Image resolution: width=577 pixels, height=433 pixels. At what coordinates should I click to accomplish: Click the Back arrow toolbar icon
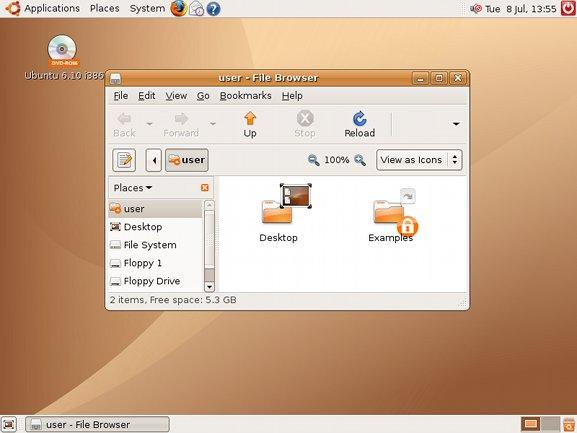tap(124, 119)
